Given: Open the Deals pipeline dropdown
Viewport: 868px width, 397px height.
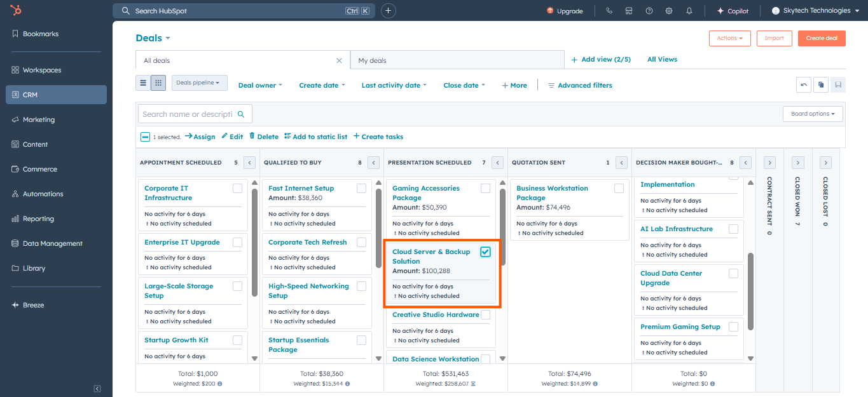Looking at the screenshot, I should pyautogui.click(x=199, y=83).
